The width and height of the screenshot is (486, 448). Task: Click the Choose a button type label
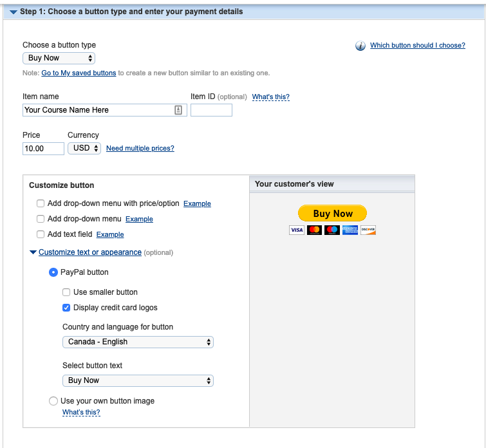coord(59,45)
